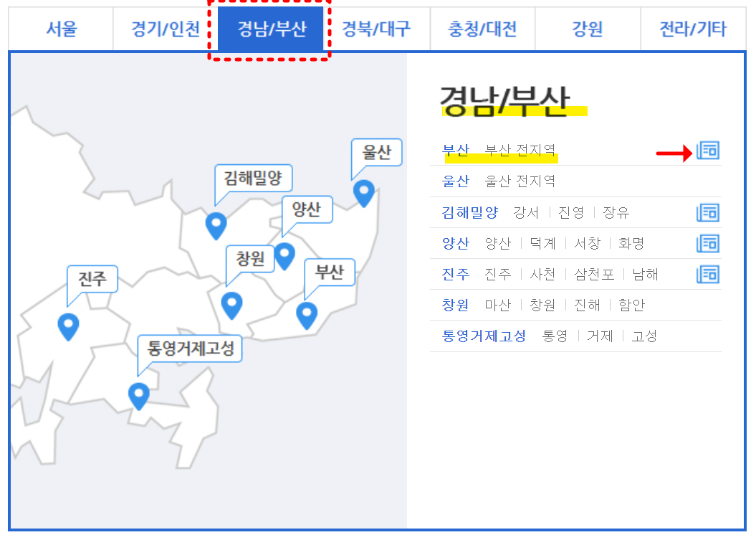Screen dimensions: 756x540
Task: Open the newspaper icon next to 양산 regions
Action: (x=708, y=243)
